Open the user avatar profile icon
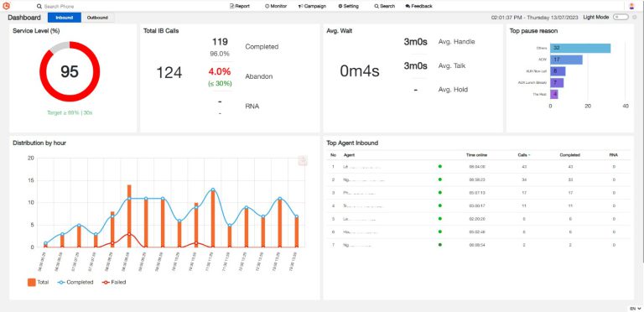The image size is (644, 312). pos(631,6)
